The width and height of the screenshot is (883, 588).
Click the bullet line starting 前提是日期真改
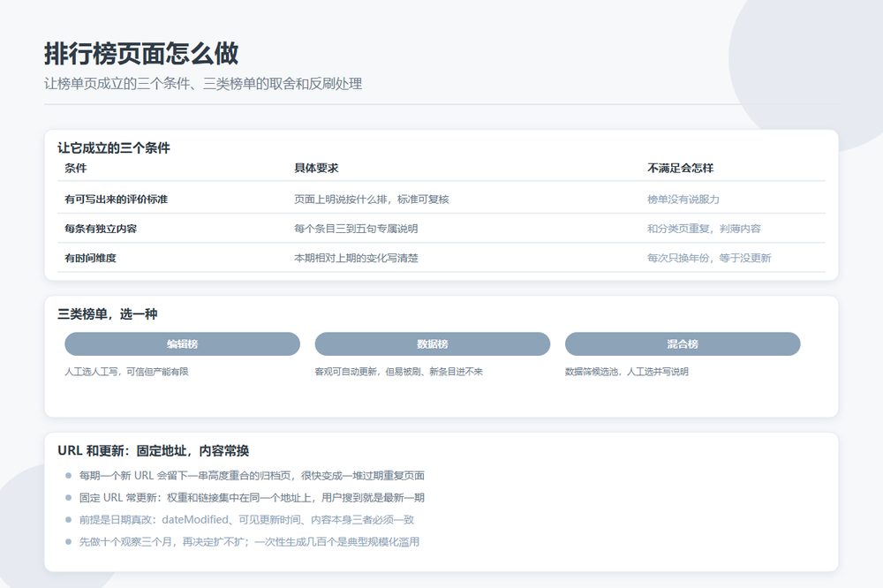pyautogui.click(x=246, y=520)
